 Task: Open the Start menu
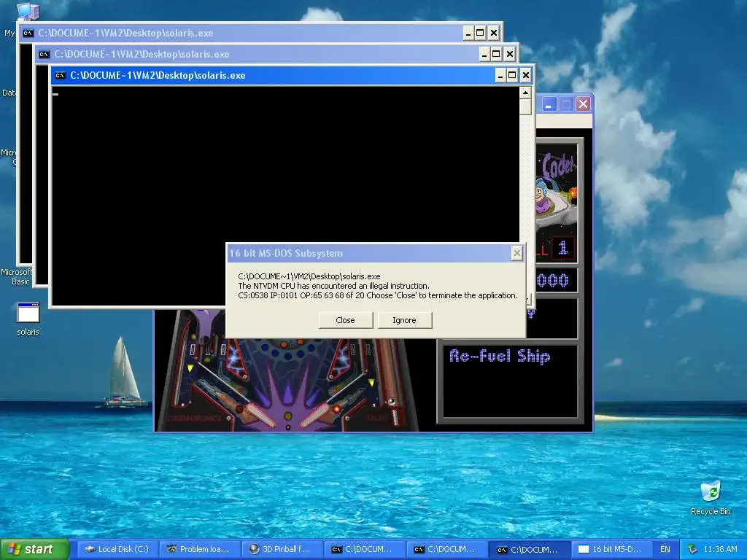pyautogui.click(x=34, y=549)
